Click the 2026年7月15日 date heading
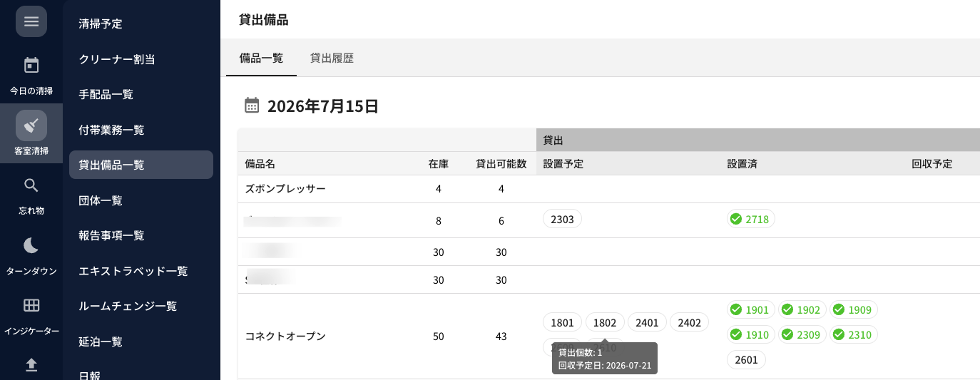980x380 pixels. 323,107
